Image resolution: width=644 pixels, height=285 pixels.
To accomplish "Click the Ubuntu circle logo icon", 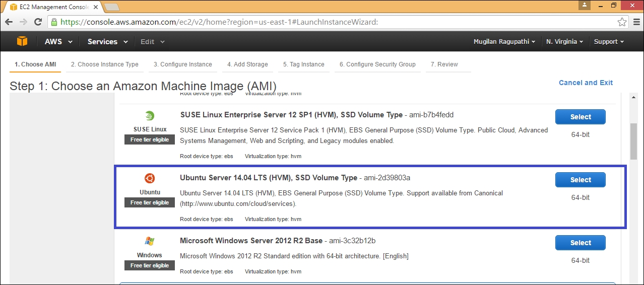I will point(150,178).
